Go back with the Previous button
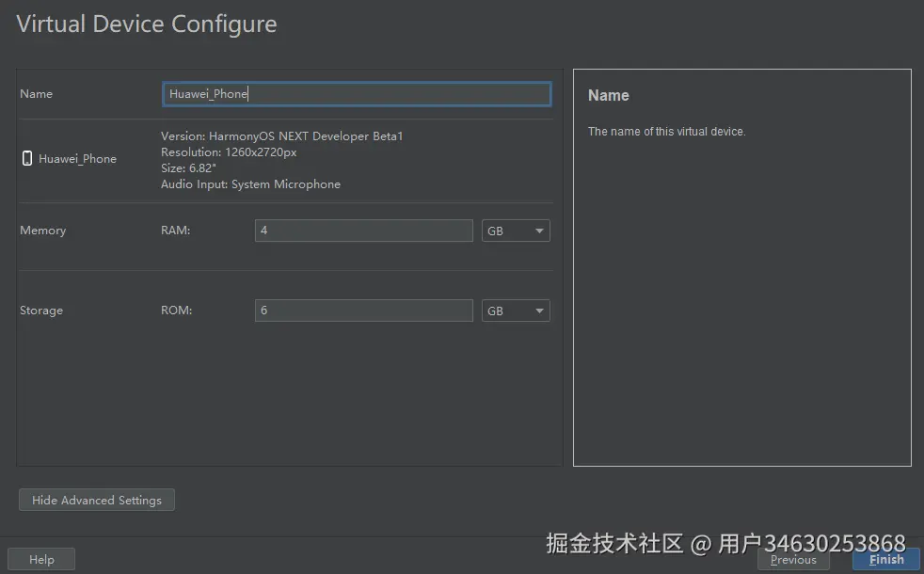This screenshot has height=574, width=924. point(793,559)
